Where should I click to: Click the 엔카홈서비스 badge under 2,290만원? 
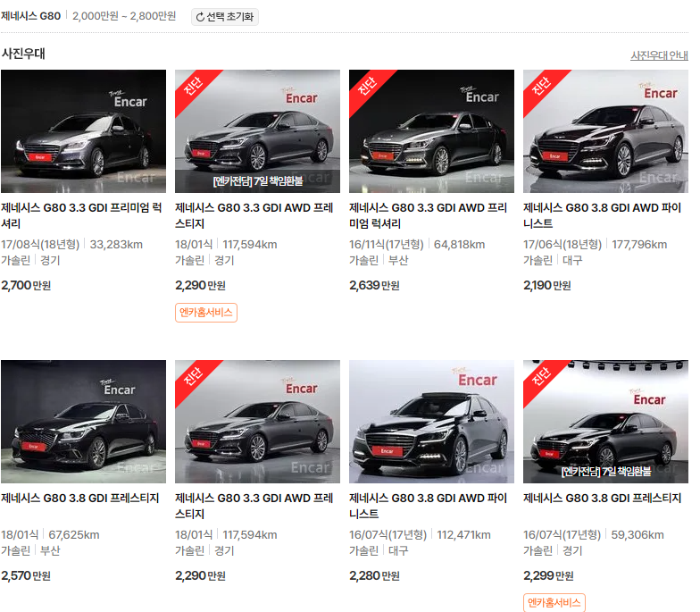coord(205,313)
